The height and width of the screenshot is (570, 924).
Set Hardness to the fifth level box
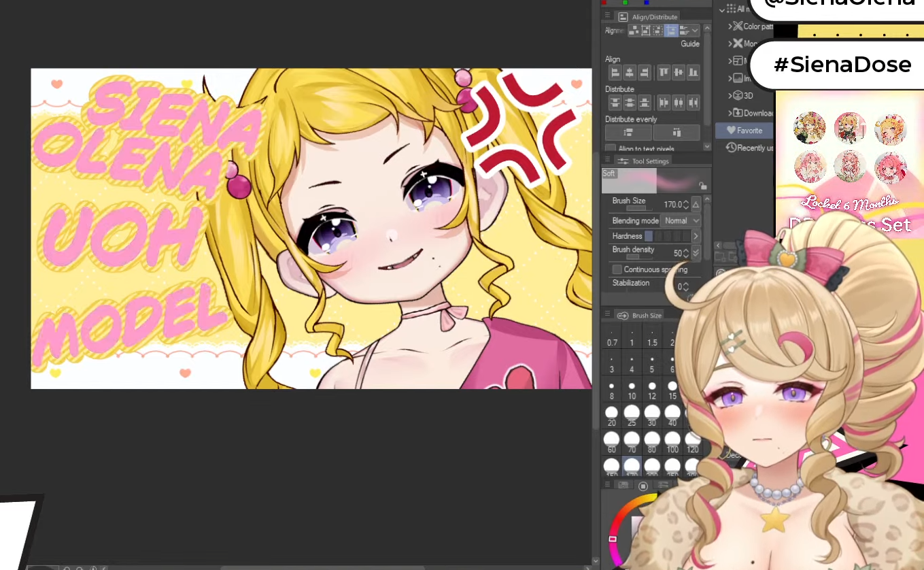point(686,236)
